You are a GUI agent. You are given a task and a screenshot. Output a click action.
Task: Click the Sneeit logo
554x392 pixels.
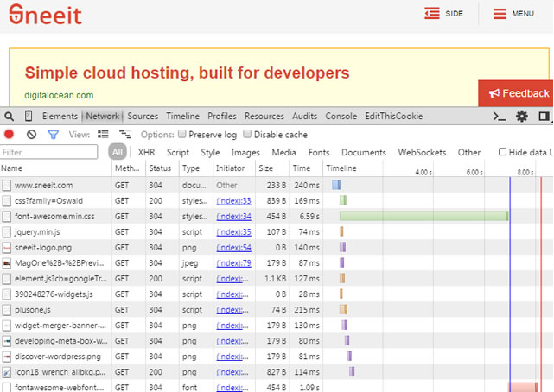(x=45, y=15)
